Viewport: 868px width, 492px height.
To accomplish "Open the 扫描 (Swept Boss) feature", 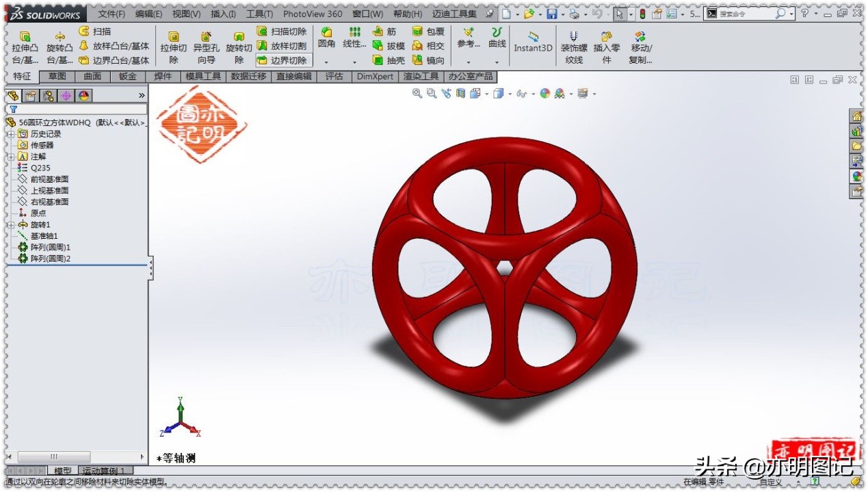I will (99, 31).
